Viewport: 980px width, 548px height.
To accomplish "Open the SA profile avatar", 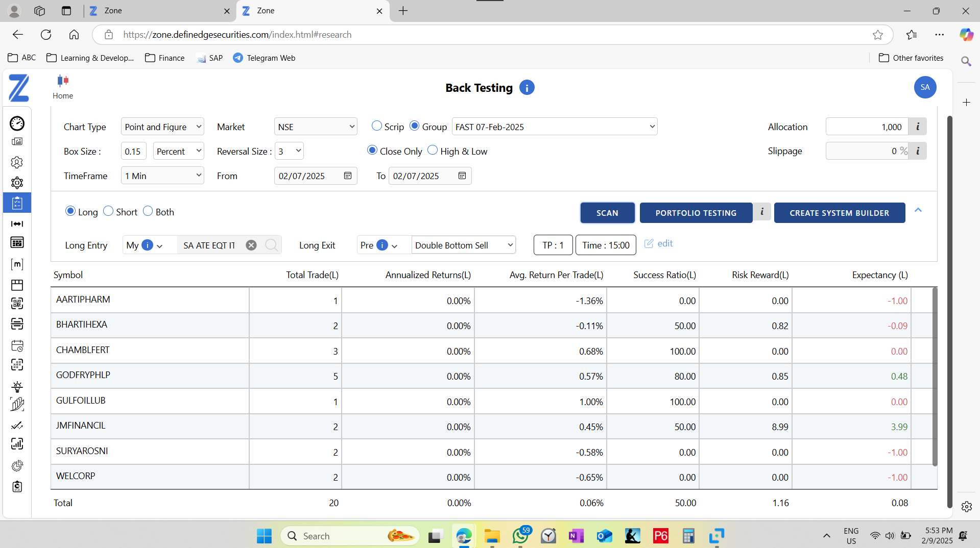I will 925,87.
